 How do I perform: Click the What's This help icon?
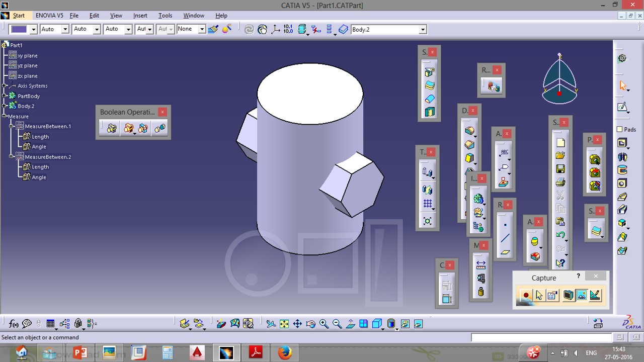click(x=560, y=262)
